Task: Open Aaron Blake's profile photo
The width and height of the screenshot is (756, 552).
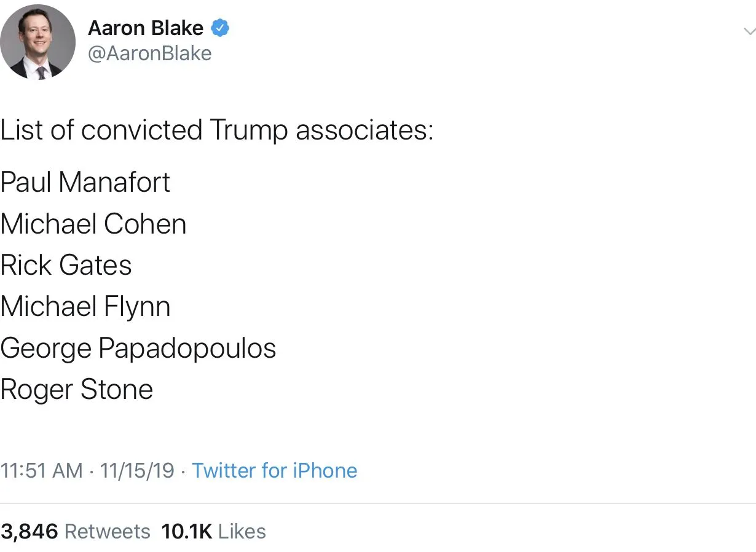Action: point(37,42)
